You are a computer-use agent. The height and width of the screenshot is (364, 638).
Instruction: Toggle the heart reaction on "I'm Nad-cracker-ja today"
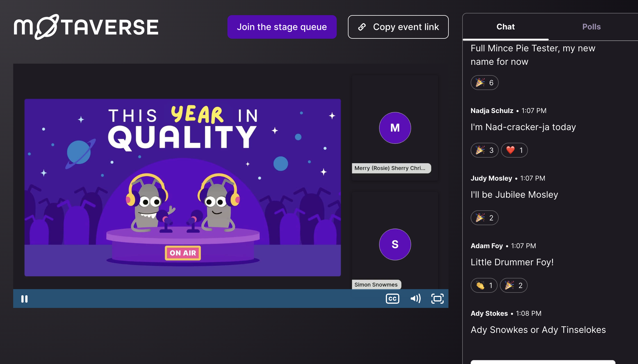(514, 150)
